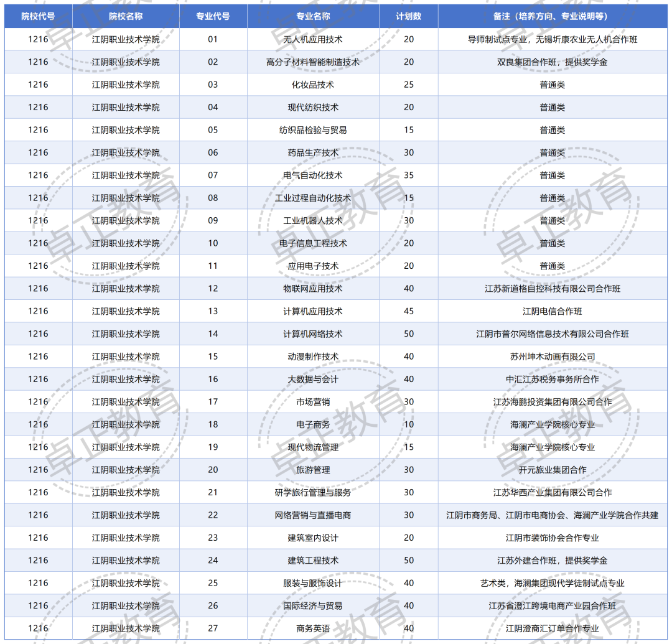Click the 院校名称 column header
The height and width of the screenshot is (644, 672).
click(126, 16)
